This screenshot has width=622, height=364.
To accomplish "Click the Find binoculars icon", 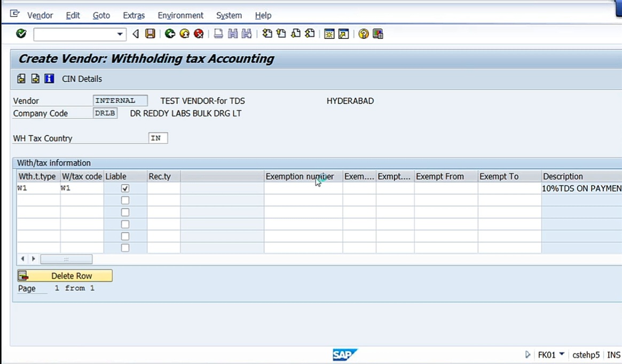I will coord(233,34).
